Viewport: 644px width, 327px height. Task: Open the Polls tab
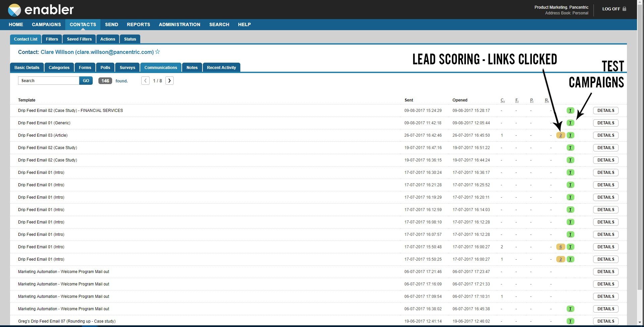pos(105,67)
